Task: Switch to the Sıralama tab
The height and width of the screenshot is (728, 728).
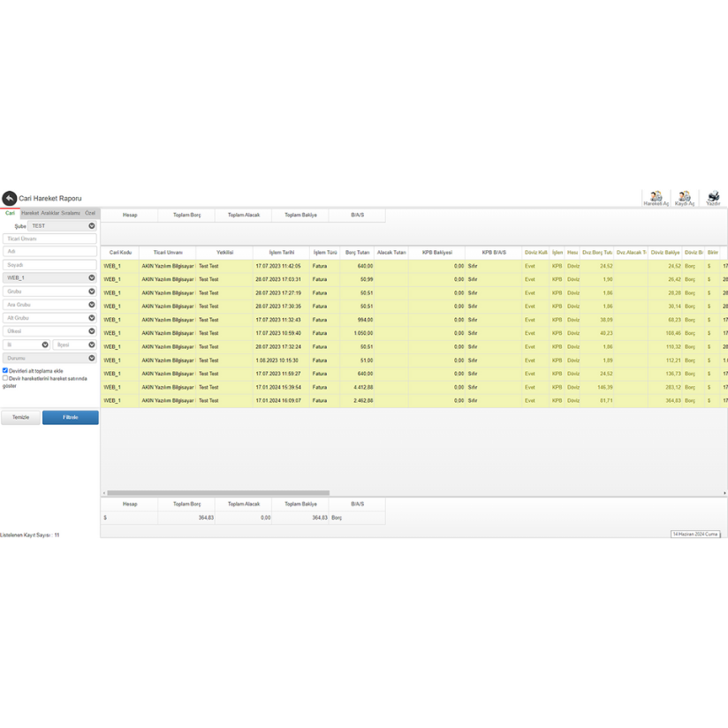Action: coord(71,213)
